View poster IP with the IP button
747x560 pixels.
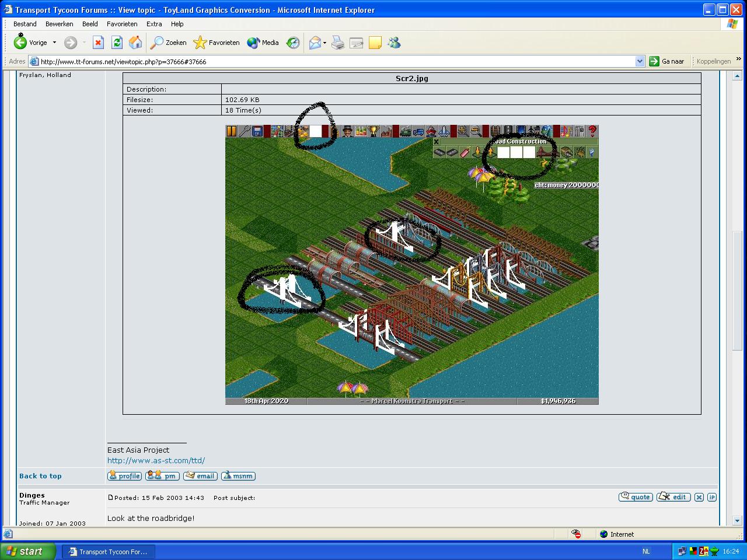tap(711, 497)
